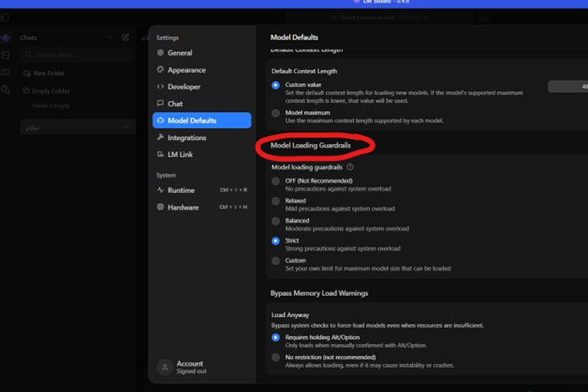Open the three-dot options on the chat entry

point(126,127)
